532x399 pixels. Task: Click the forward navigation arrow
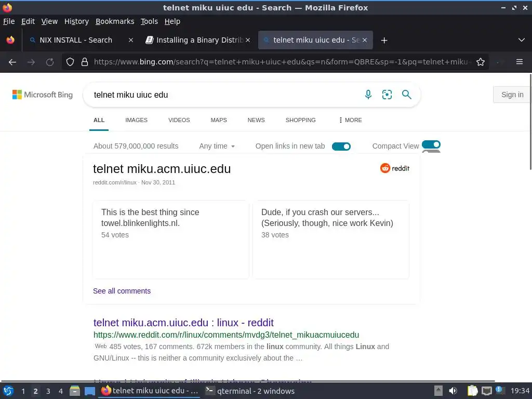(x=31, y=62)
